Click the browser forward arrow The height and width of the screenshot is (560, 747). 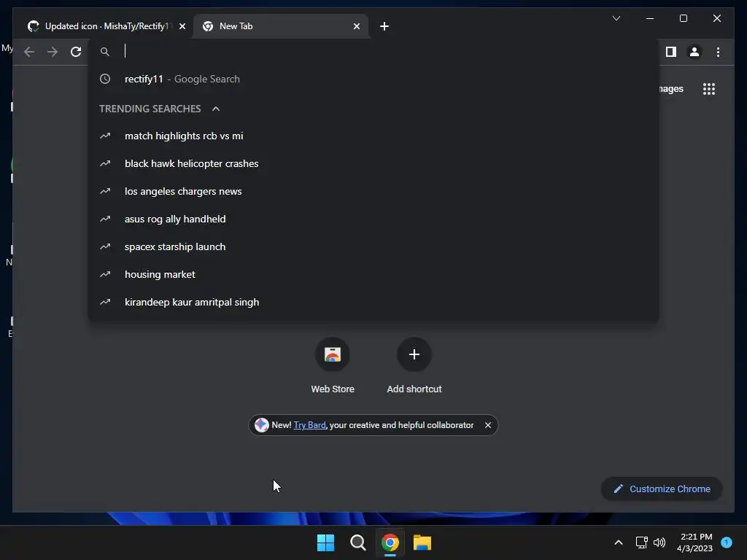point(53,52)
